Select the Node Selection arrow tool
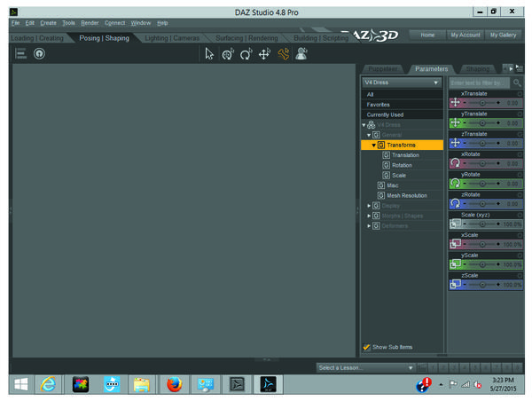 pos(209,53)
